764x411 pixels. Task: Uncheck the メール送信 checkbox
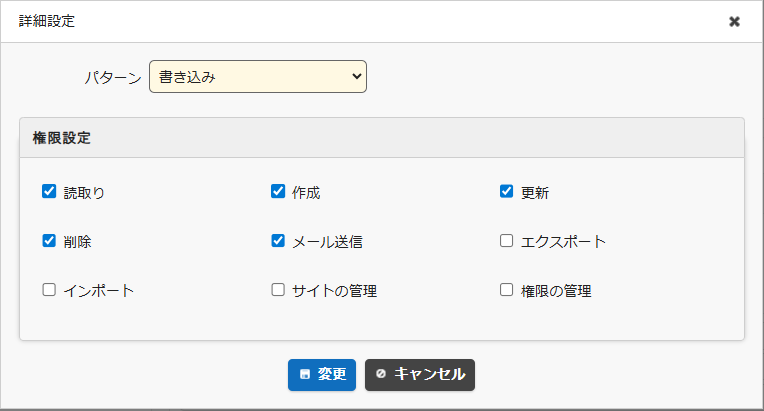tap(278, 241)
